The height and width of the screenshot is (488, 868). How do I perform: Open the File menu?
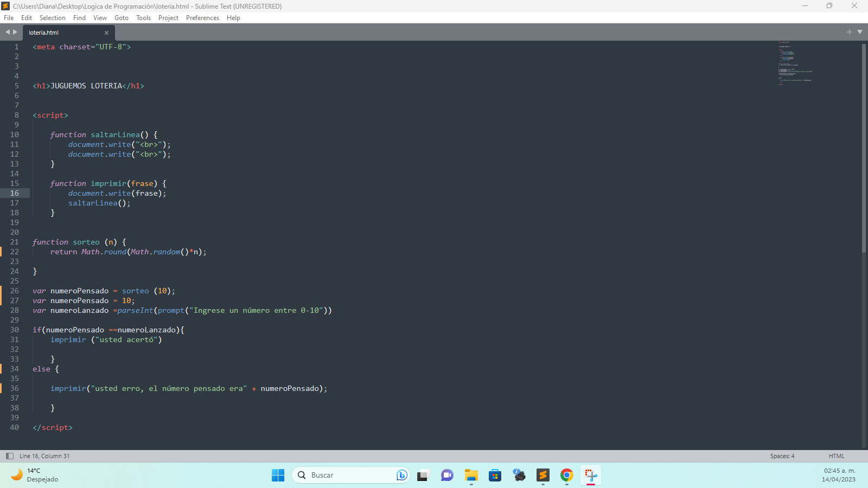9,18
